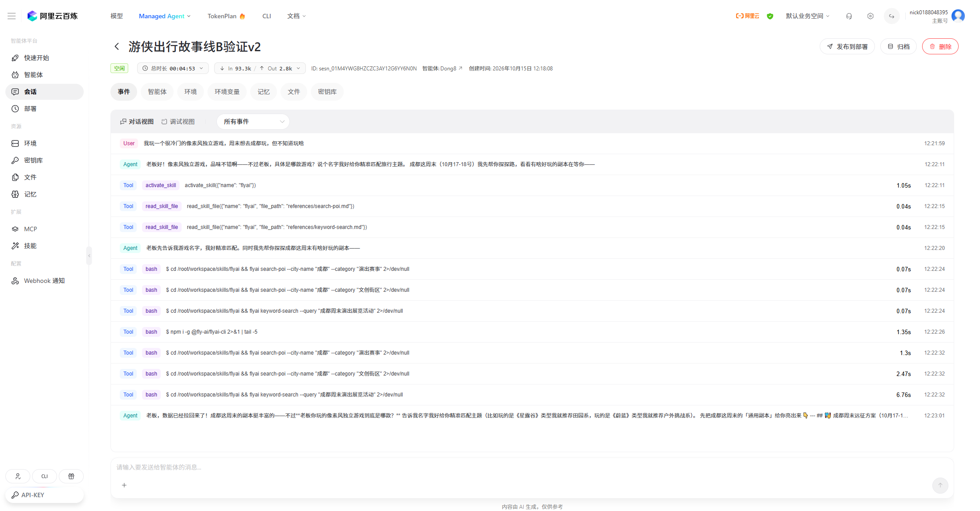The height and width of the screenshot is (511, 980).
Task: Click the plus attachment icon
Action: [124, 485]
